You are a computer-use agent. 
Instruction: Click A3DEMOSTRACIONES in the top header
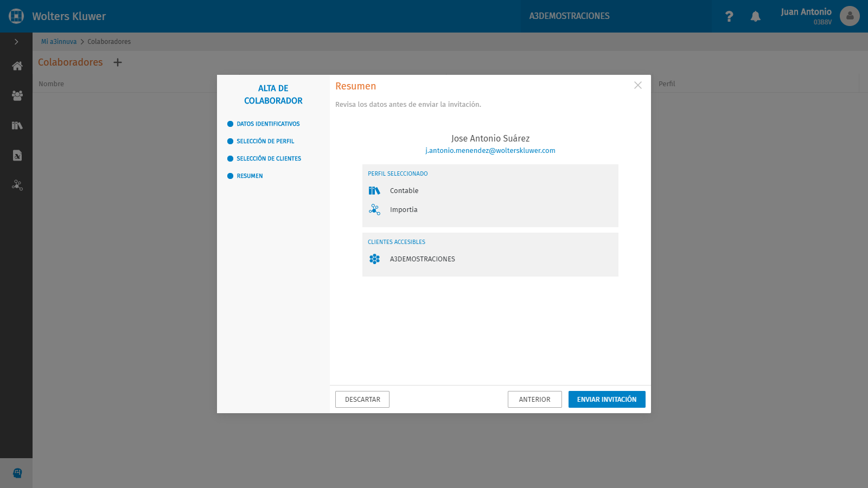[570, 16]
